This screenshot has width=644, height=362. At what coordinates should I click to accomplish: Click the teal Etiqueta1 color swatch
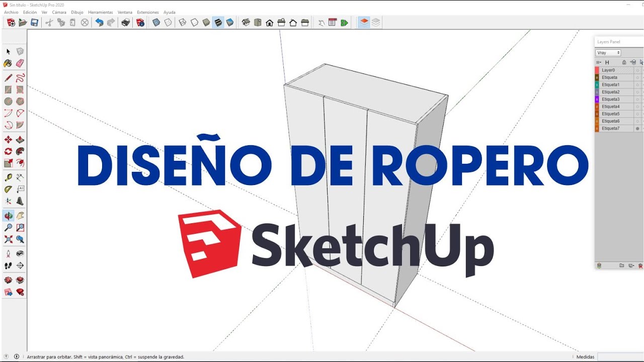pyautogui.click(x=597, y=85)
